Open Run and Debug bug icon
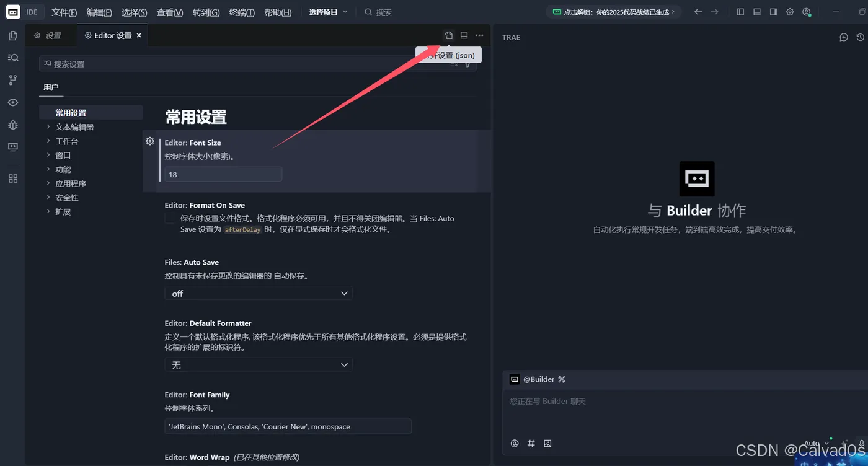The height and width of the screenshot is (466, 868). (13, 125)
